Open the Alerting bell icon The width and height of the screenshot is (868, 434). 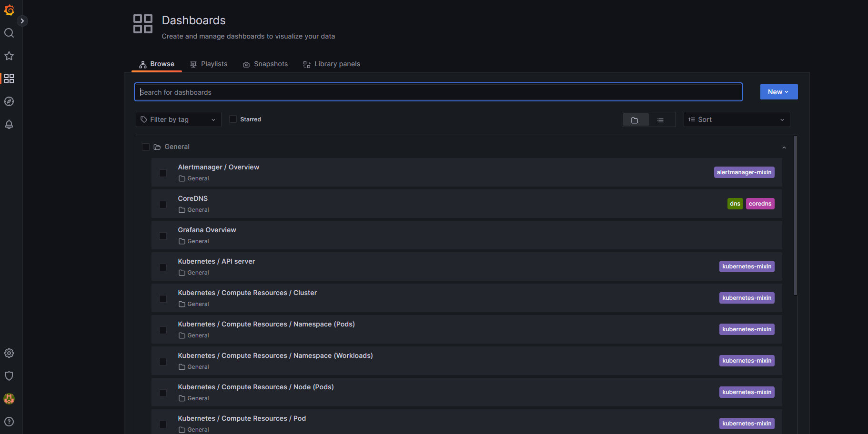[9, 124]
